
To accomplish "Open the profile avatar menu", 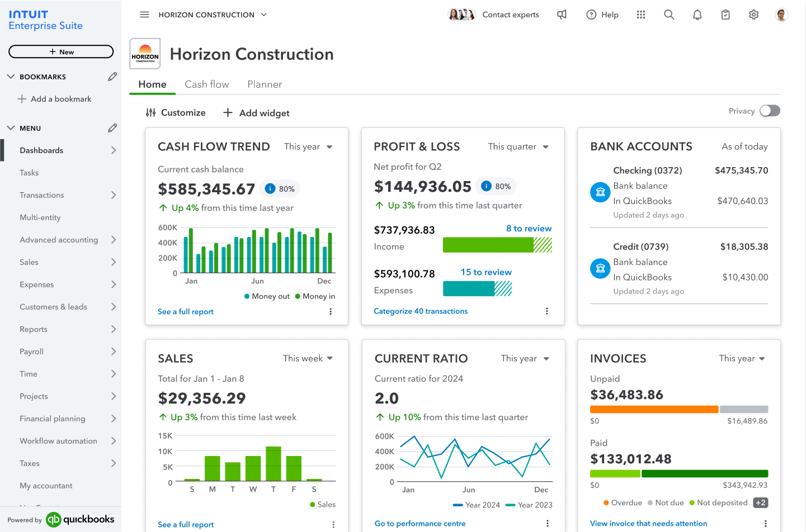I will click(x=781, y=15).
